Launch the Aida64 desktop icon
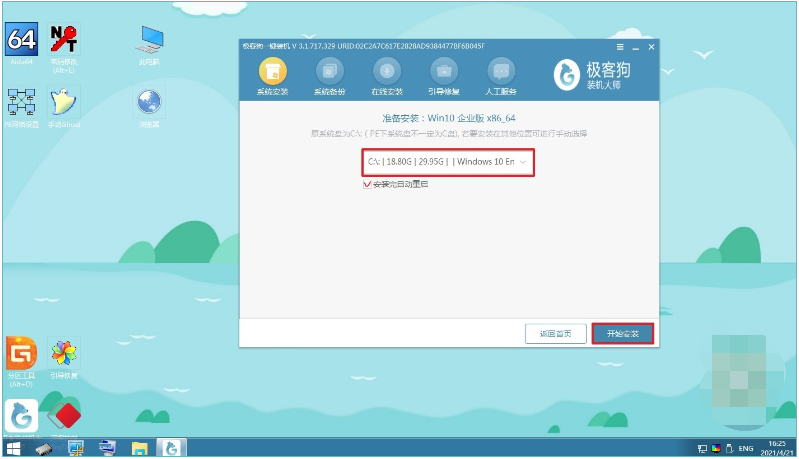 (21, 39)
